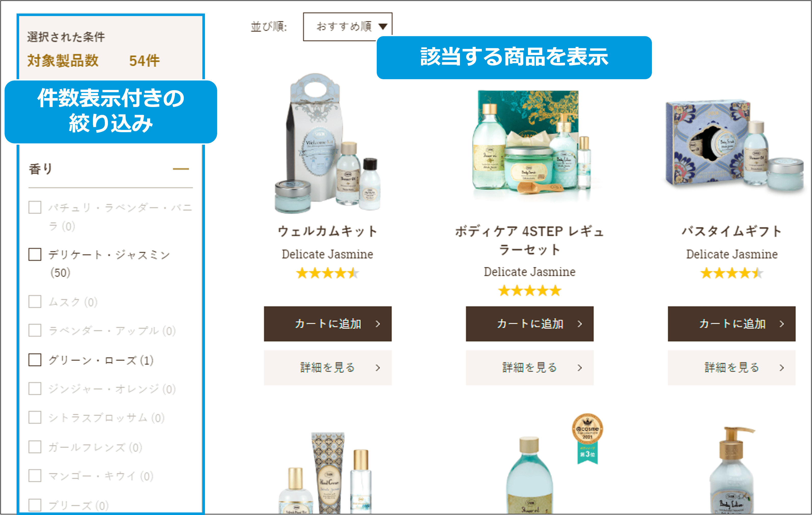Check the デリケート・ジャスミン filter
This screenshot has height=515, width=812.
click(35, 254)
